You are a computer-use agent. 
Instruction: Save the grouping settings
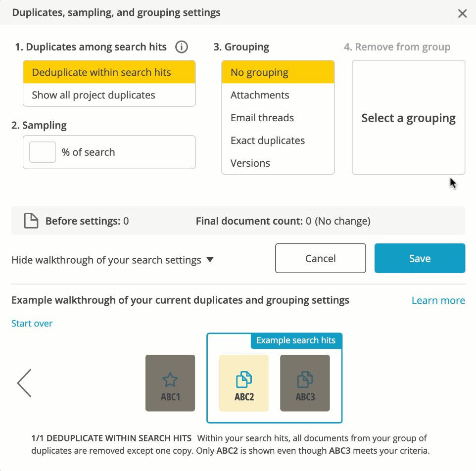420,258
